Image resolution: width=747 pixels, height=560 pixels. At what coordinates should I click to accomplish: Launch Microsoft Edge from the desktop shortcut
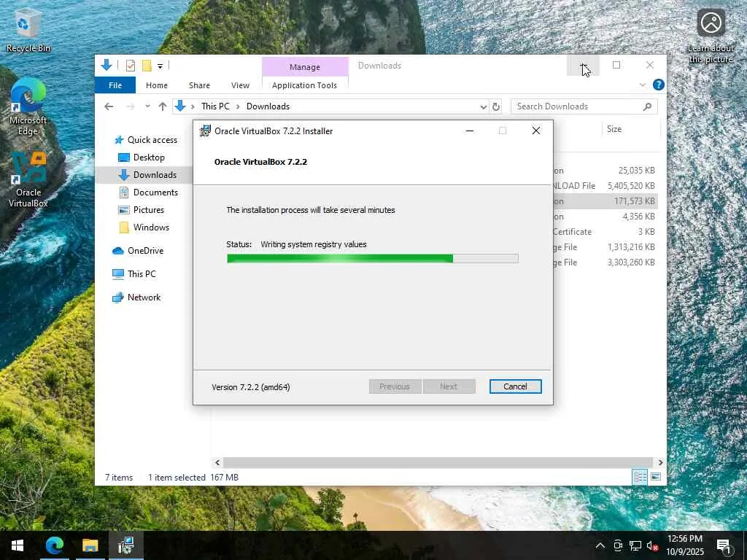pos(28,107)
